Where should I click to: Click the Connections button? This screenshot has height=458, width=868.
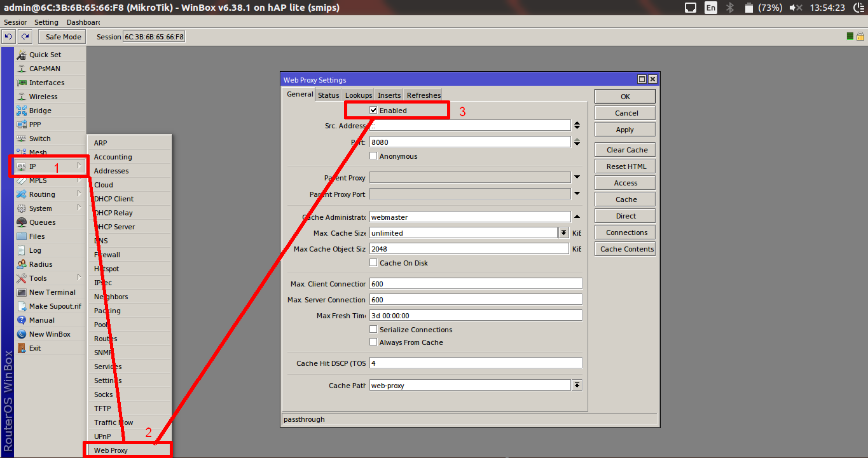pos(625,232)
